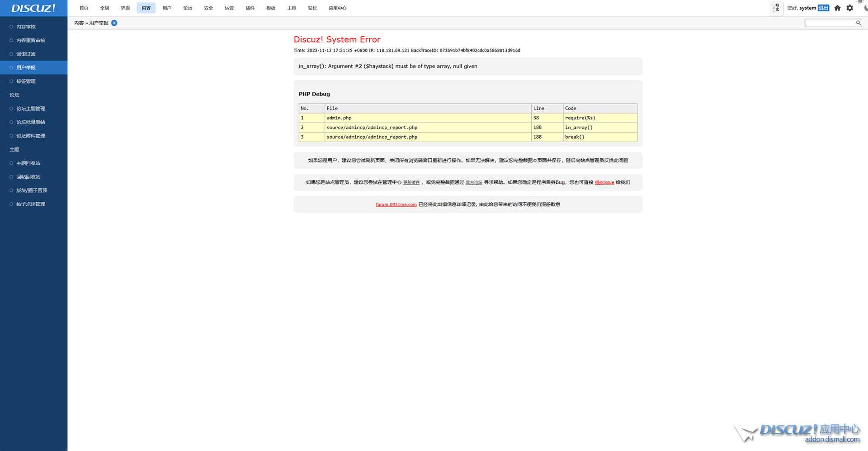Open the user avatar thumbnail beside the greeting
The width and height of the screenshot is (868, 451).
pyautogui.click(x=777, y=8)
